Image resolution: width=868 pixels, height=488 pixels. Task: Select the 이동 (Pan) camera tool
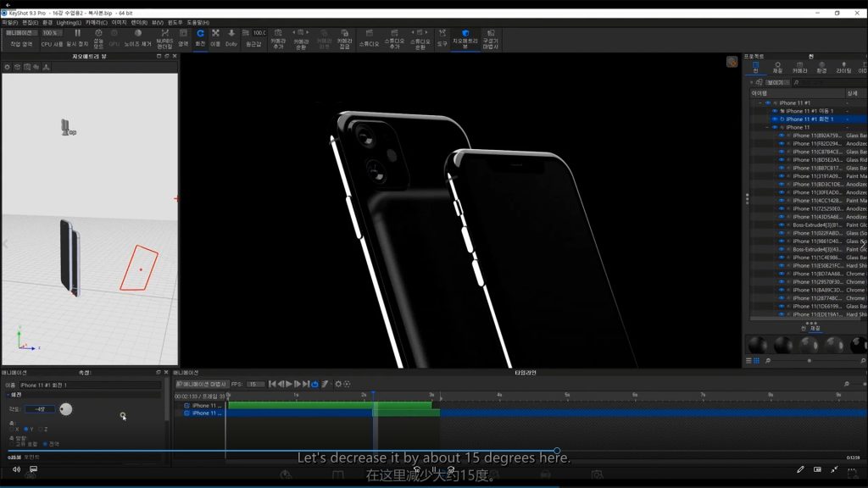click(215, 36)
